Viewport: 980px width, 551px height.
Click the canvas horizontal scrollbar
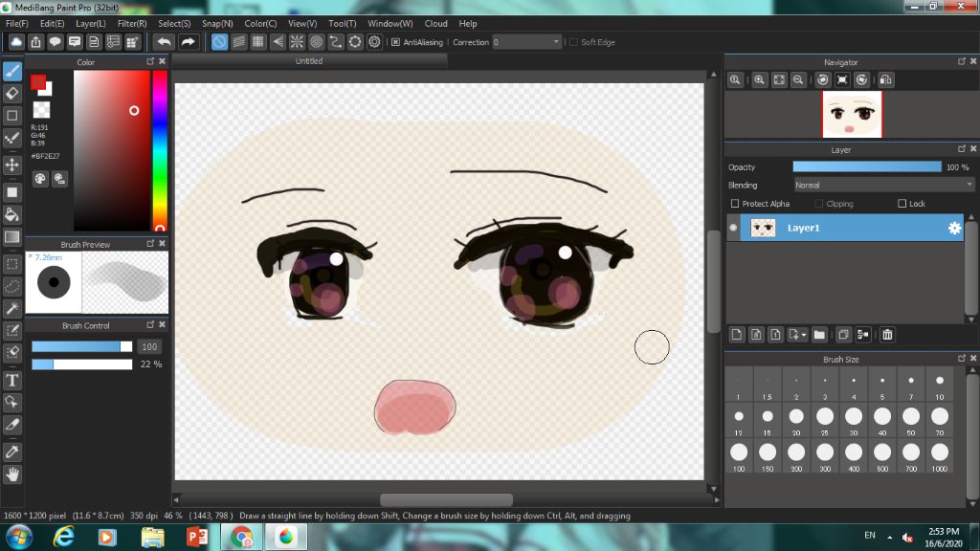pos(446,499)
